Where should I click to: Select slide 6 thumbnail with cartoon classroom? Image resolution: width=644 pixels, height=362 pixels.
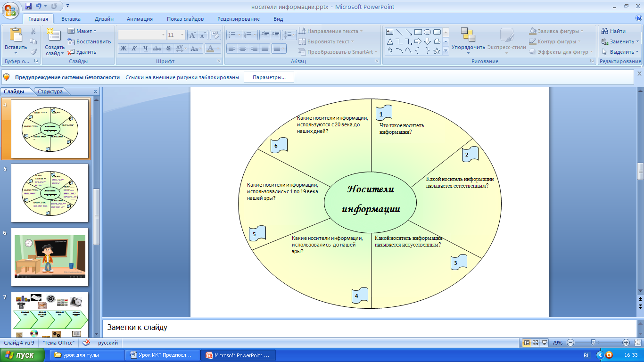[x=50, y=257]
